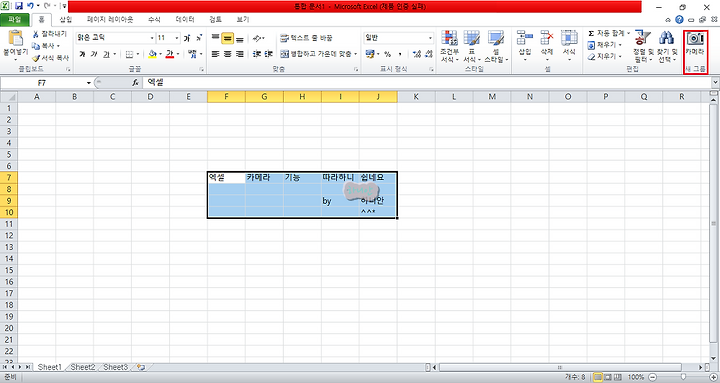Click the comma style icon
This screenshot has width=720, height=383.
[x=400, y=54]
